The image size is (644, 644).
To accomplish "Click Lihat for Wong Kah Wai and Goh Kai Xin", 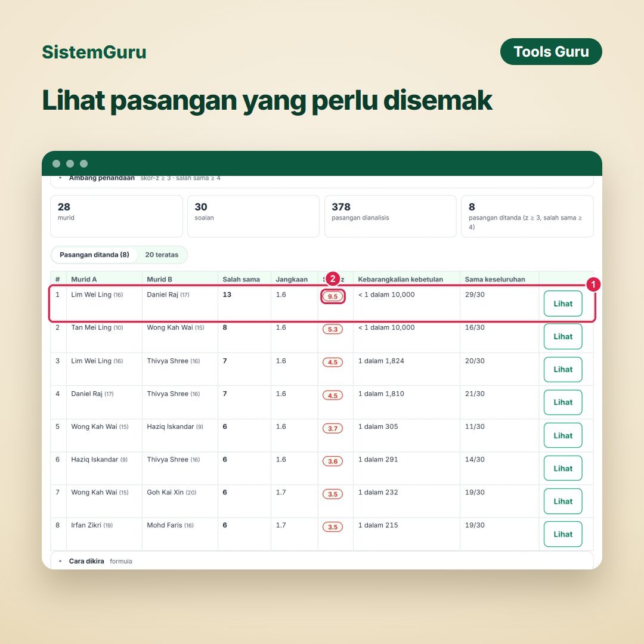I will 563,501.
